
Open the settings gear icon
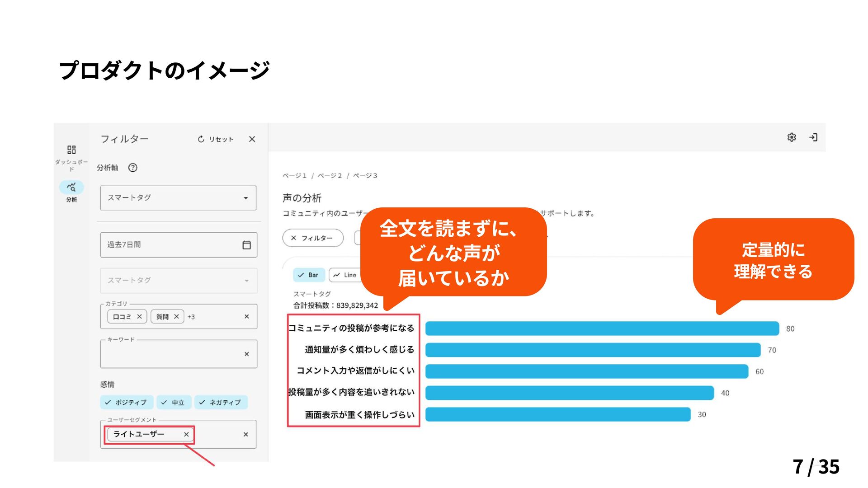pyautogui.click(x=792, y=137)
